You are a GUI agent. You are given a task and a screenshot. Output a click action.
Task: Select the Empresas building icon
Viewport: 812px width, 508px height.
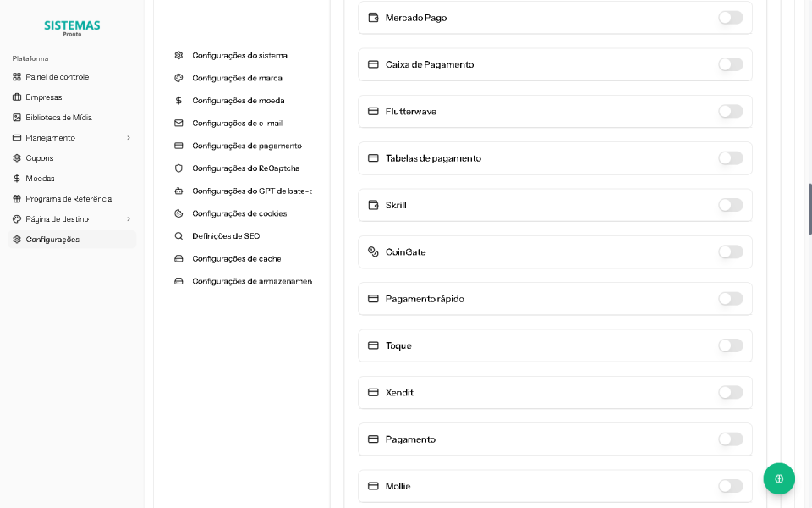click(x=18, y=97)
